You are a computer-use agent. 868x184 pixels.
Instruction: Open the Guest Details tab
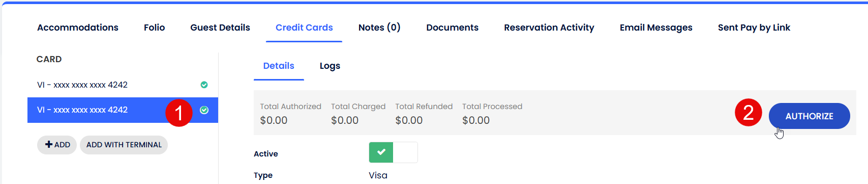point(220,28)
